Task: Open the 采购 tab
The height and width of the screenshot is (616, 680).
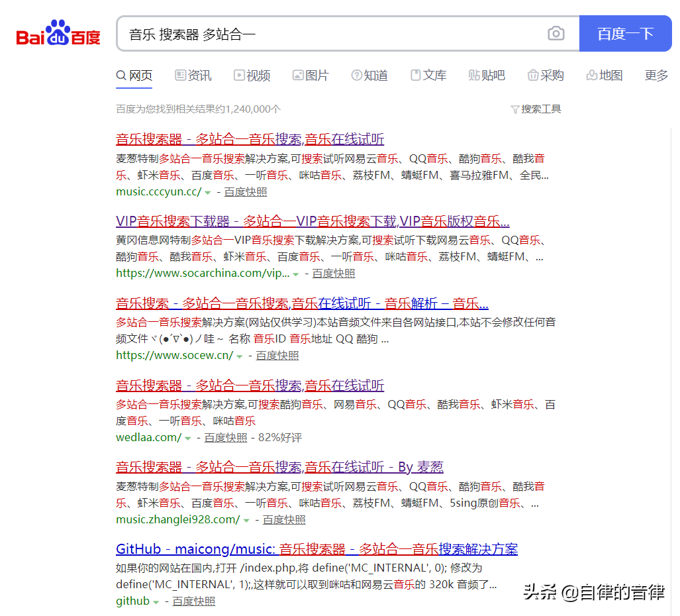Action: tap(546, 76)
